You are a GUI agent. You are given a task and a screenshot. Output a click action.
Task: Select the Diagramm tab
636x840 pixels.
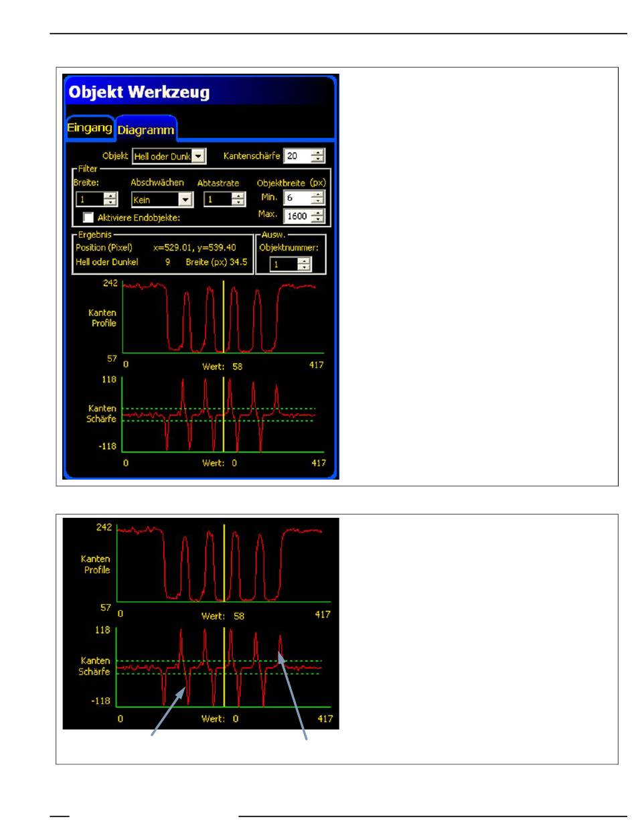pyautogui.click(x=146, y=129)
